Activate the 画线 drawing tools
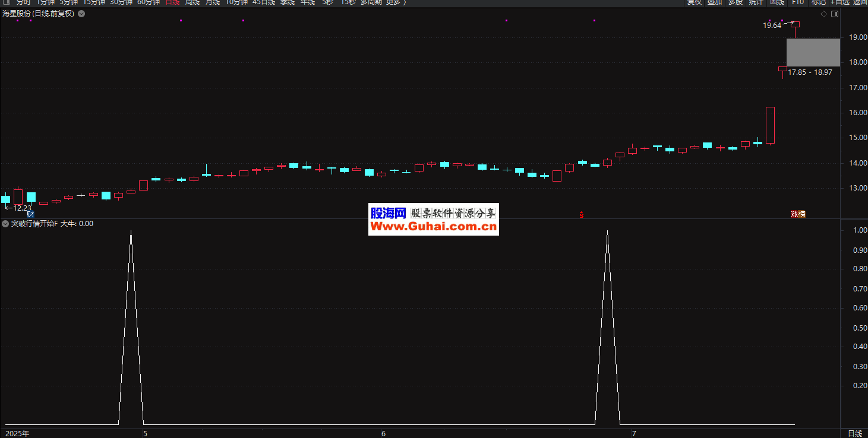The height and width of the screenshot is (438, 868). pos(777,2)
